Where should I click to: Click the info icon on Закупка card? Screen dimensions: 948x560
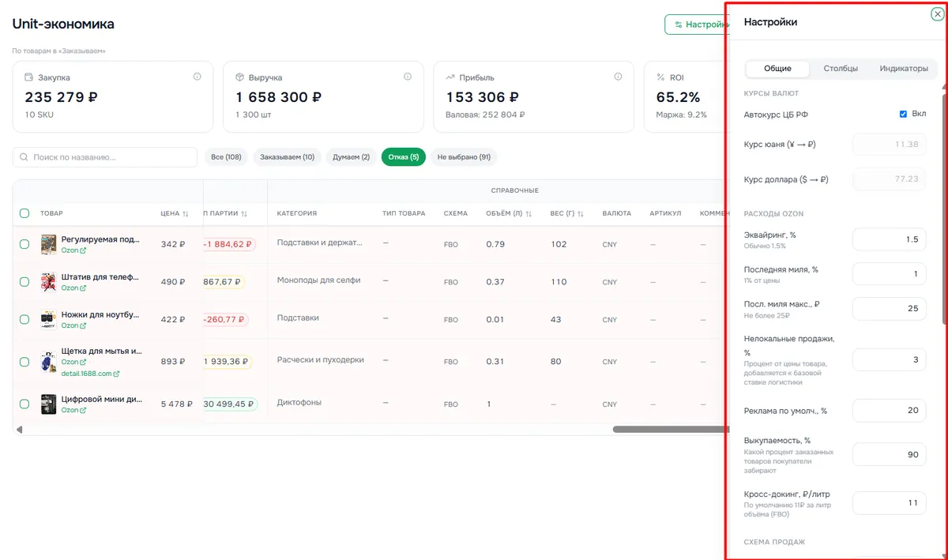[197, 77]
